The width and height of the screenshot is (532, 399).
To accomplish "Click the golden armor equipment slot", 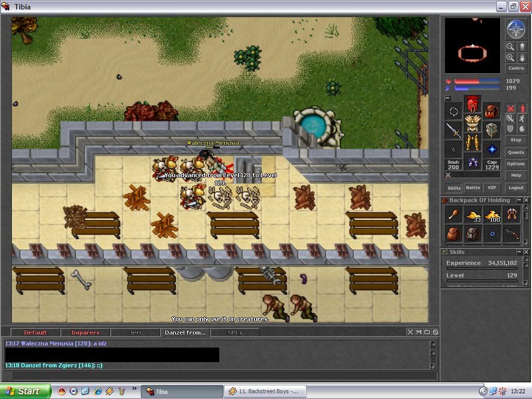I will (473, 123).
